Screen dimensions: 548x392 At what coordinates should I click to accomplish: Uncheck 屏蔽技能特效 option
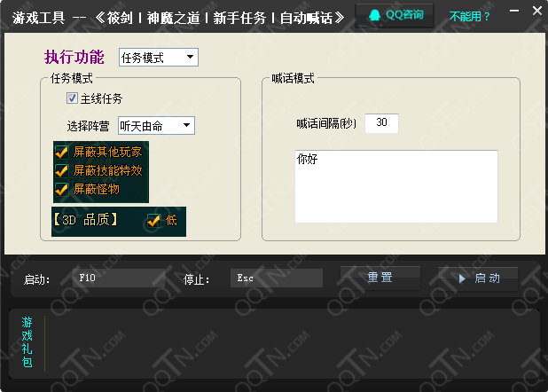point(62,170)
